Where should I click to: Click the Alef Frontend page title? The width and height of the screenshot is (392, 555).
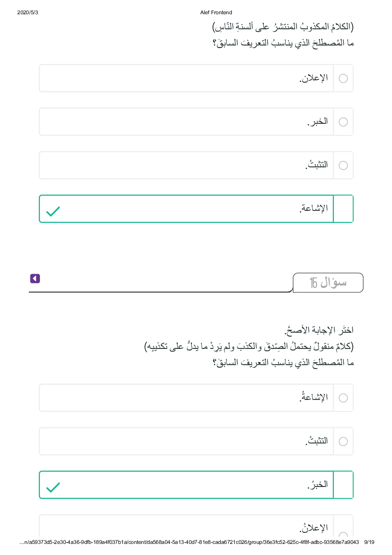(x=216, y=12)
